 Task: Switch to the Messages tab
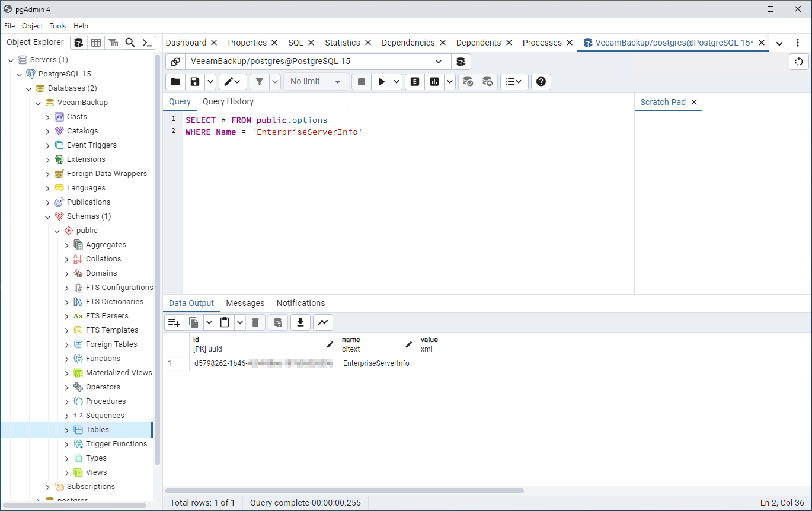[x=245, y=303]
